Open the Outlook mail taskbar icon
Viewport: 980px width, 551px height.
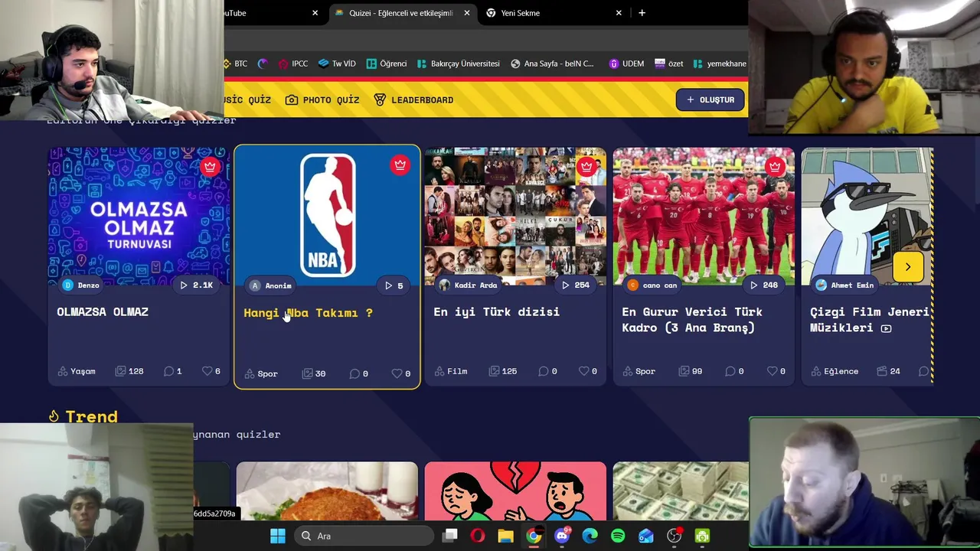645,536
